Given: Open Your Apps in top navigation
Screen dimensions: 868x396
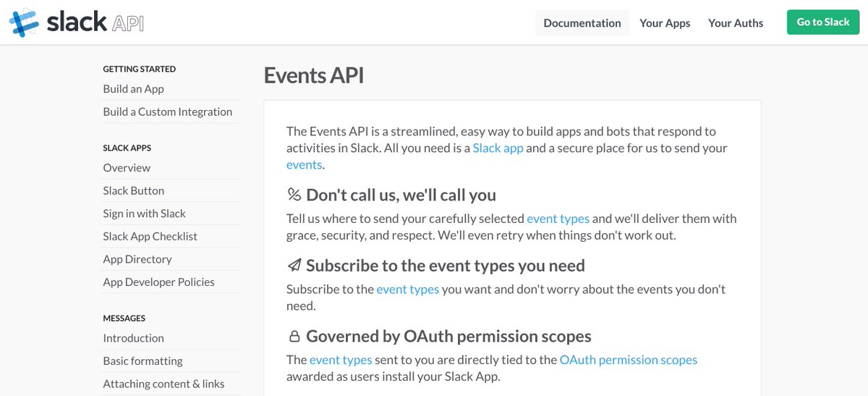Looking at the screenshot, I should point(665,22).
